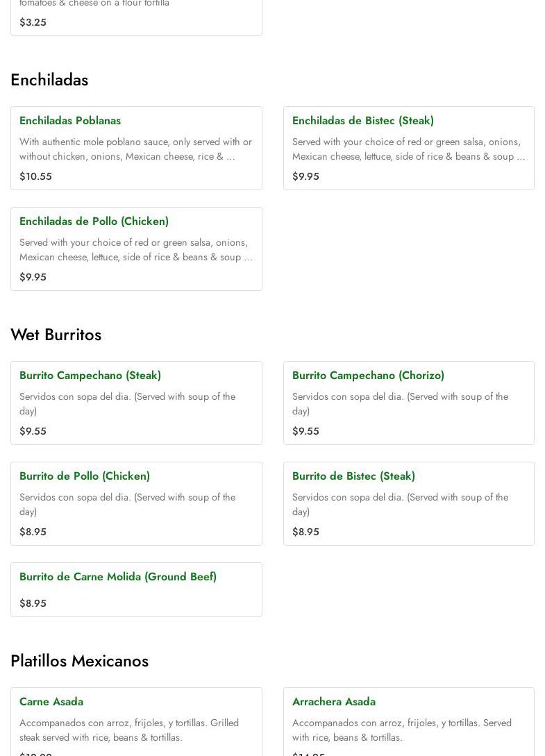Click the Arrachera Asada description text

402,730
